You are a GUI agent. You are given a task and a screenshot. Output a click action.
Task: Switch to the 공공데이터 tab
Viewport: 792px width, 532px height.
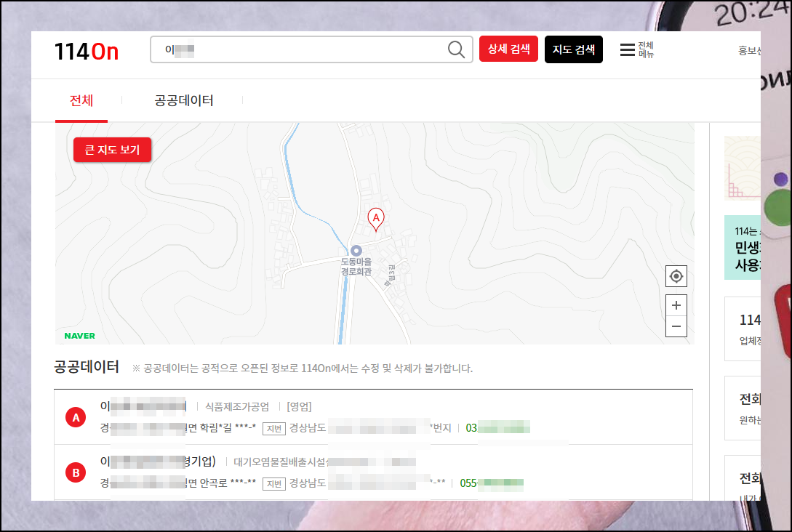[x=184, y=100]
